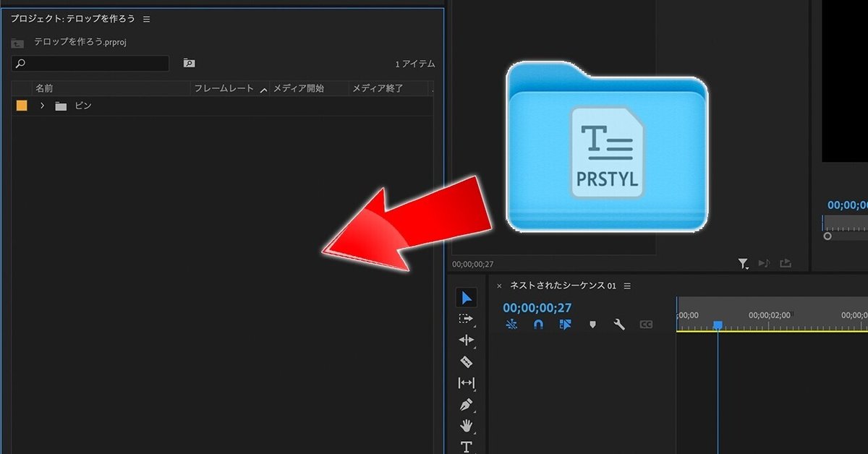Switch to ネストされたシーケンス 01 tab
Viewport: 868px width, 454px height.
coord(563,286)
